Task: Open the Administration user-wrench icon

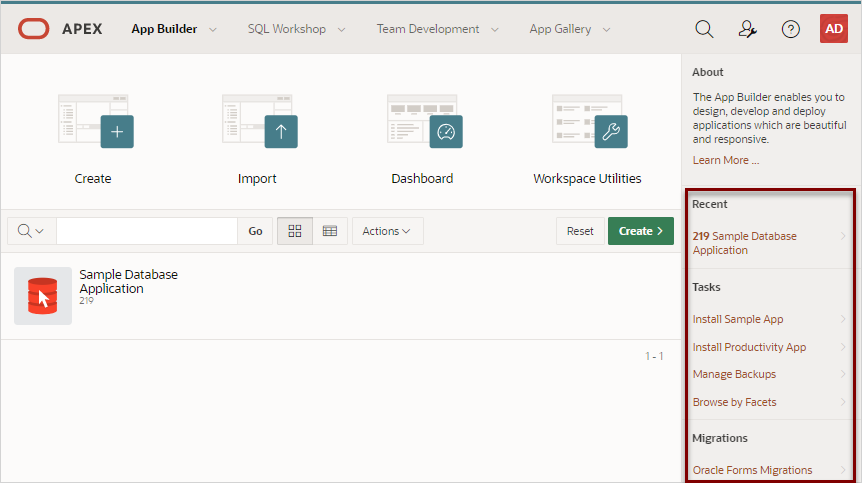Action: tap(747, 29)
